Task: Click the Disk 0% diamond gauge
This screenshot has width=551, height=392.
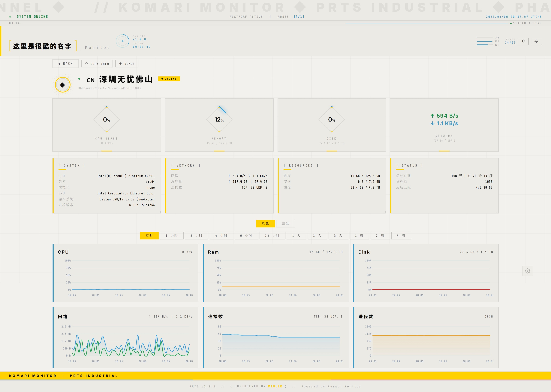Action: 332,119
